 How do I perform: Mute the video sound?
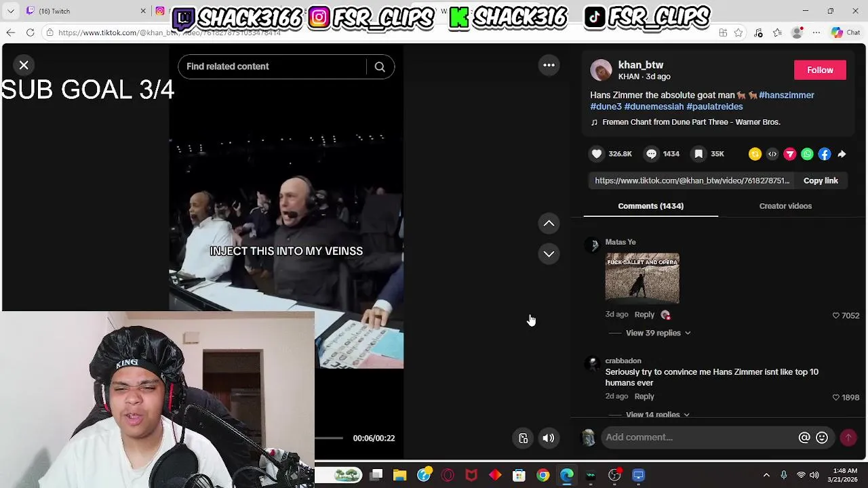[549, 438]
